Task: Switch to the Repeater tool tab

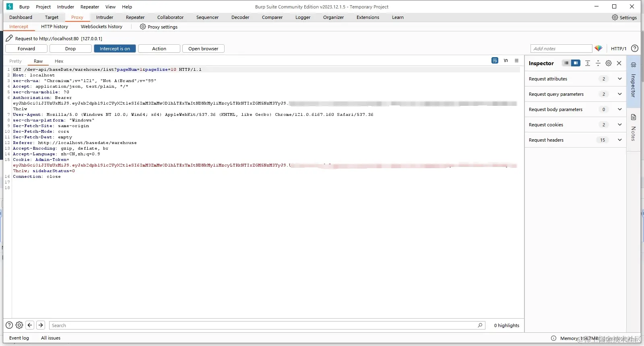Action: point(135,17)
